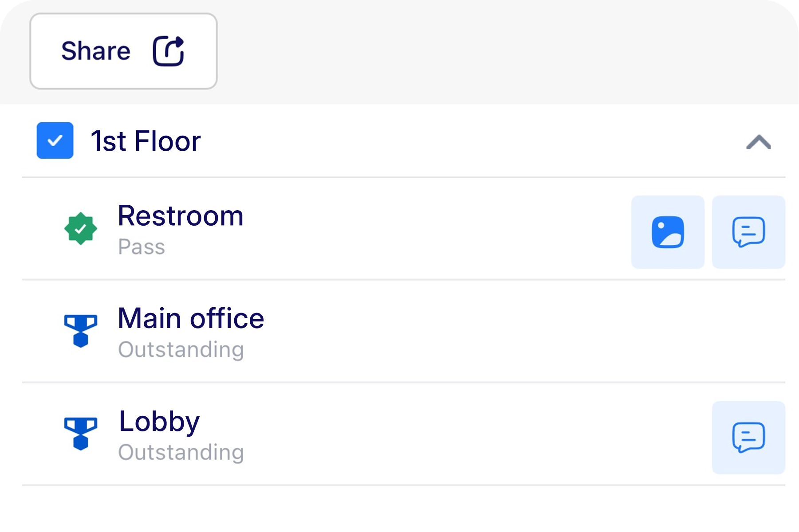The height and width of the screenshot is (532, 799).
Task: Open the Restroom comment icon
Action: pos(748,232)
